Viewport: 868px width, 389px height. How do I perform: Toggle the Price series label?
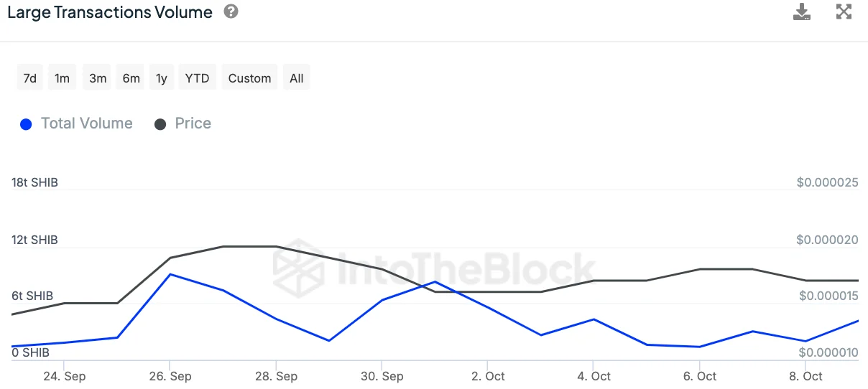click(193, 123)
